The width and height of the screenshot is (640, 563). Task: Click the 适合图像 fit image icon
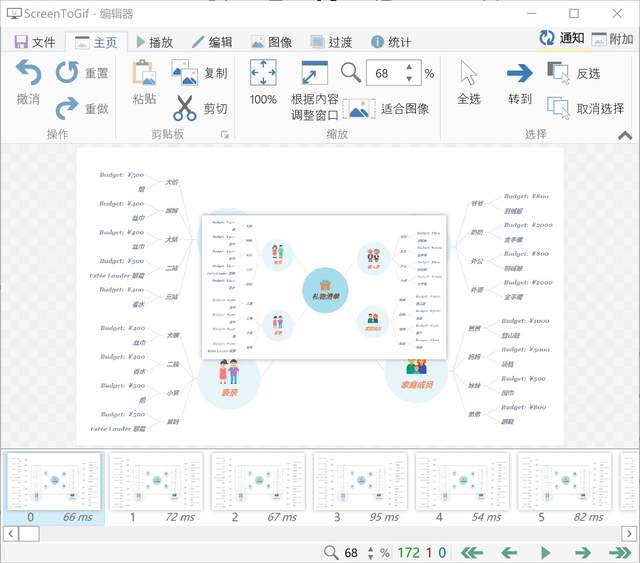point(359,109)
